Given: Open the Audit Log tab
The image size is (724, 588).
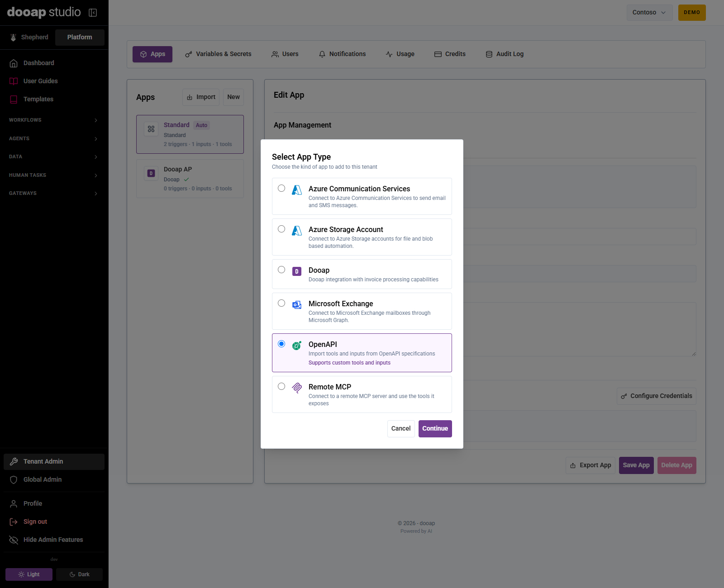Looking at the screenshot, I should [505, 54].
